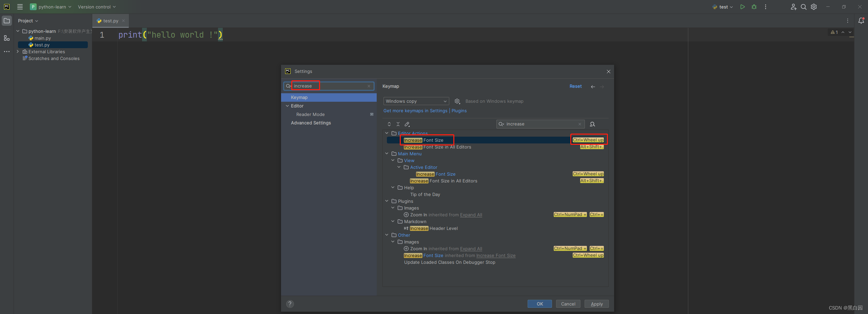Click Reset keymap link

pos(575,86)
